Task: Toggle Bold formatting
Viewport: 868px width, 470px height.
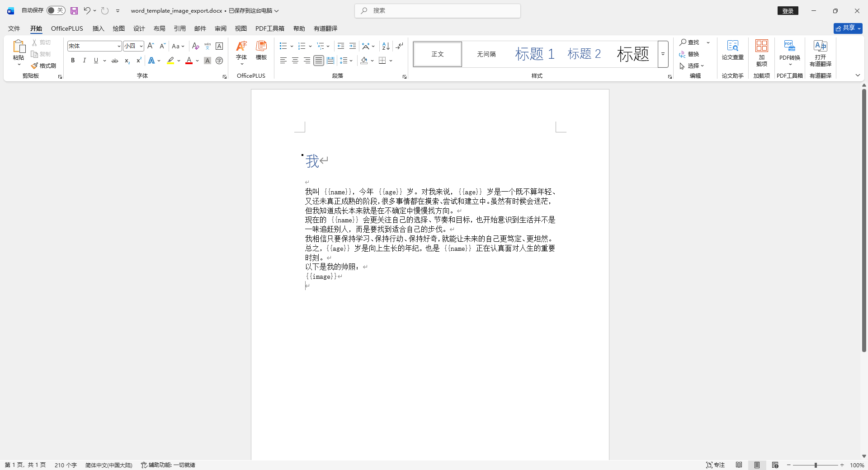Action: pyautogui.click(x=73, y=61)
